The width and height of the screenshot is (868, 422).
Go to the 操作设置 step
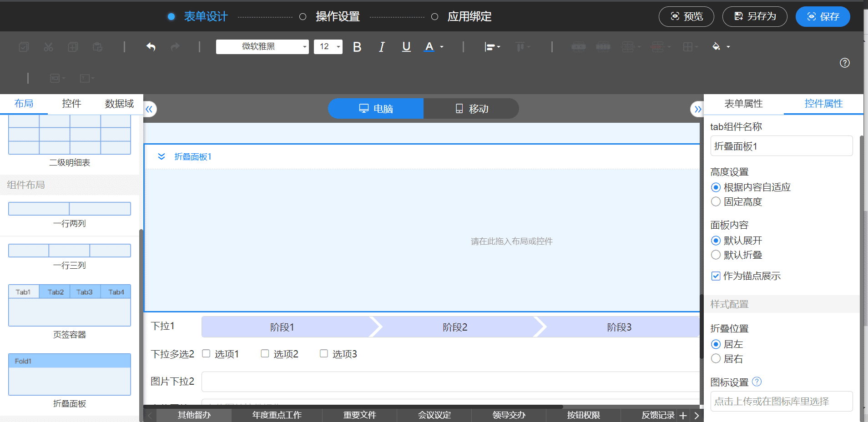pos(338,17)
